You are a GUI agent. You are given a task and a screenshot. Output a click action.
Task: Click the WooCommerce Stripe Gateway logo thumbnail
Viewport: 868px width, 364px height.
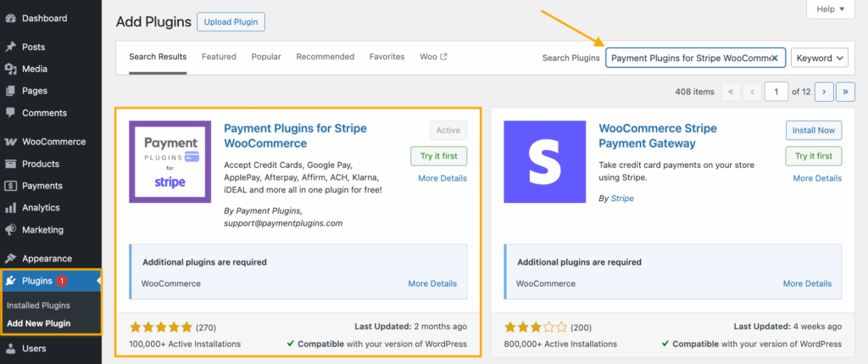[545, 162]
